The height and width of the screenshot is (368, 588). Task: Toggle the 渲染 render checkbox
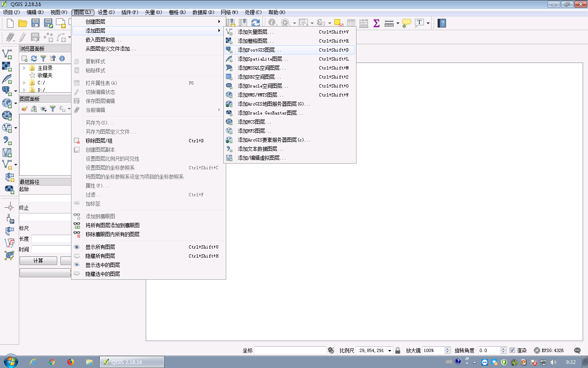tap(512, 350)
